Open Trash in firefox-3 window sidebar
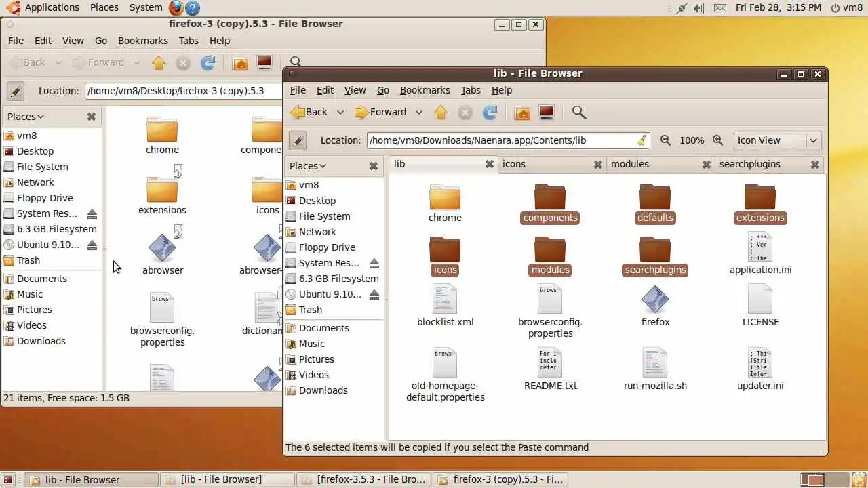Image resolution: width=868 pixels, height=488 pixels. click(x=28, y=260)
